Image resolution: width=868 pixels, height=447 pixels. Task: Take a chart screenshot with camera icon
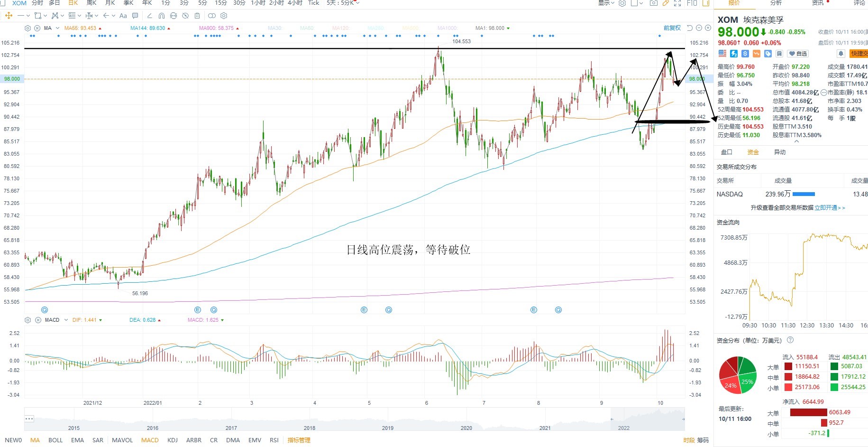tap(654, 3)
